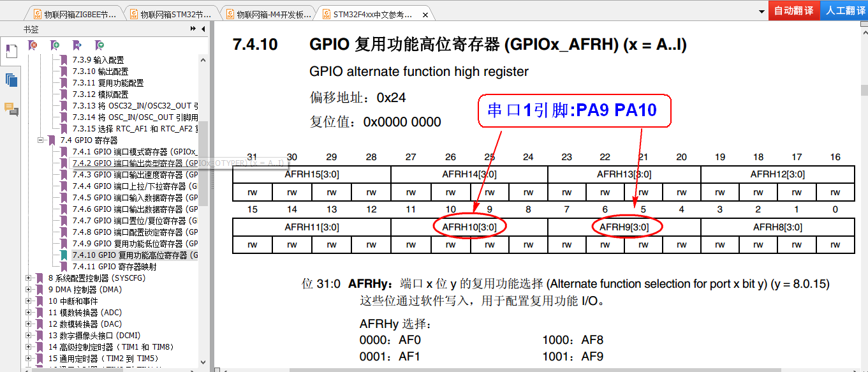Select highlighted bookmark 7.4.10 GPIO 复用功能高位寄存器

click(135, 255)
